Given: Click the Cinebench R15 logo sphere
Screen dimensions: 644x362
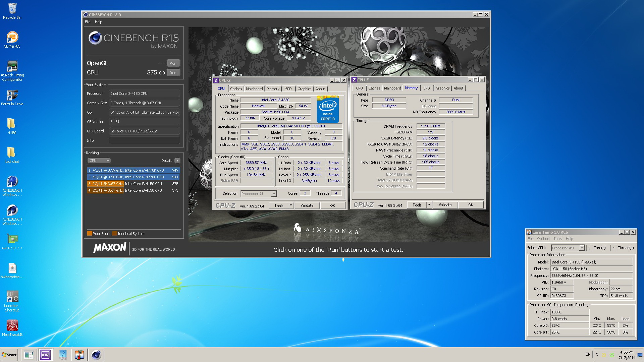Looking at the screenshot, I should pos(95,38).
